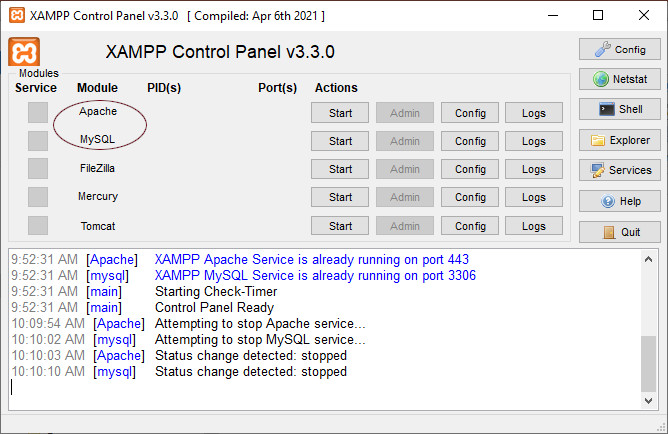Click the MySQL module name
The height and width of the screenshot is (434, 668).
(97, 139)
